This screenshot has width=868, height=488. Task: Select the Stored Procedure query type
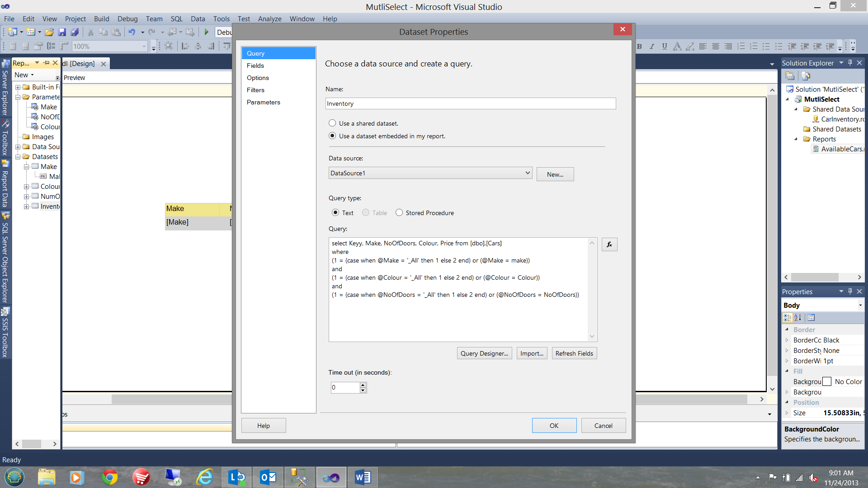click(399, 212)
